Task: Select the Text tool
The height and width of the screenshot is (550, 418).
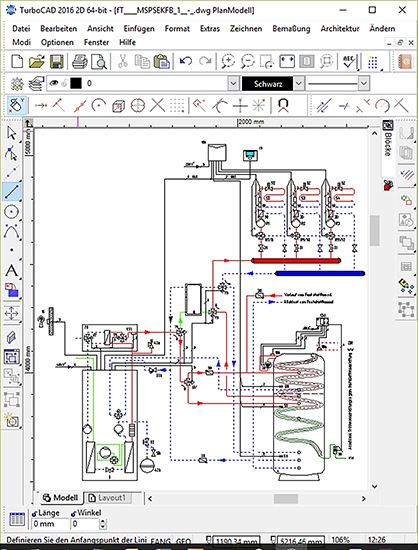Action: [x=12, y=271]
